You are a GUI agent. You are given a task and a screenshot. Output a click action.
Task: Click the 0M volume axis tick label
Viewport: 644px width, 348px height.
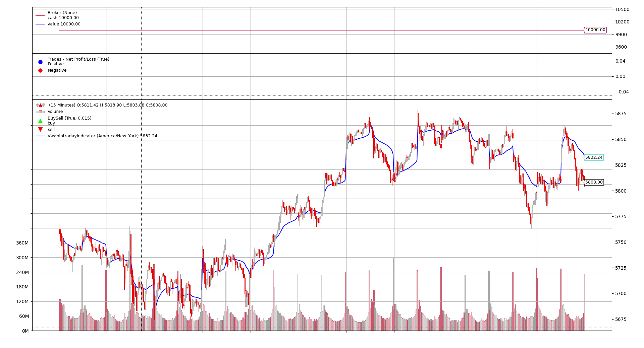25,331
